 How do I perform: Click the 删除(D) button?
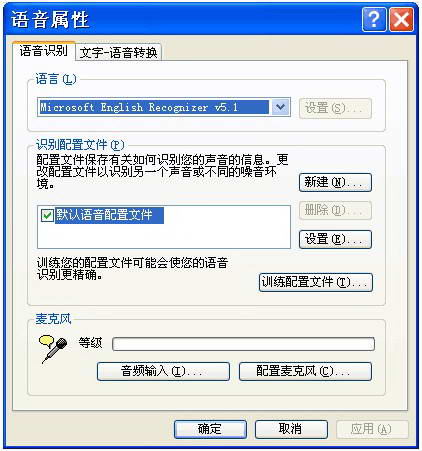pyautogui.click(x=335, y=210)
